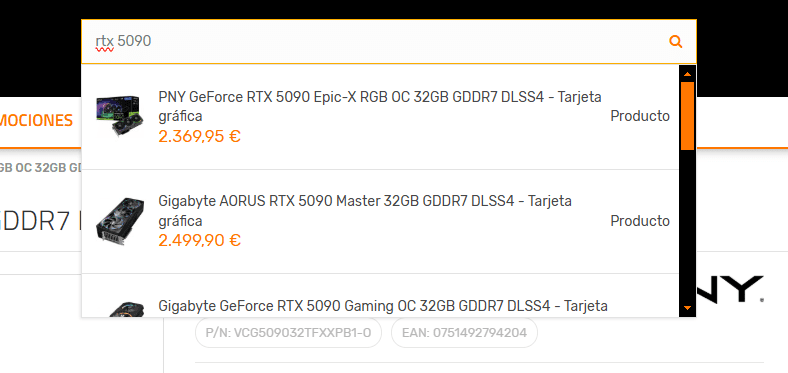Click the 2.499,90 € price

click(200, 241)
